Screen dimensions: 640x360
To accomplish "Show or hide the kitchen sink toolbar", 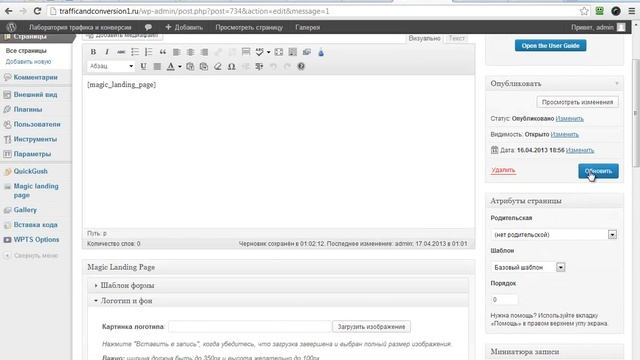I will click(x=293, y=52).
